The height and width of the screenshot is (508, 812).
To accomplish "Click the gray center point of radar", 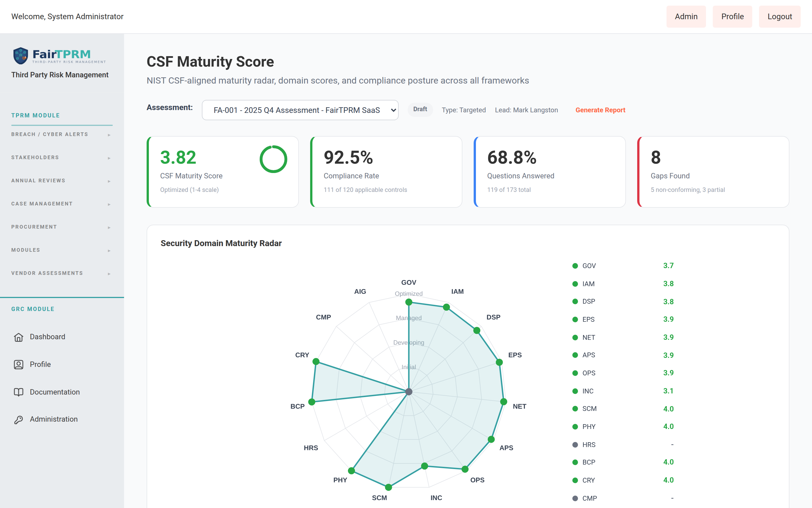I will click(x=409, y=392).
